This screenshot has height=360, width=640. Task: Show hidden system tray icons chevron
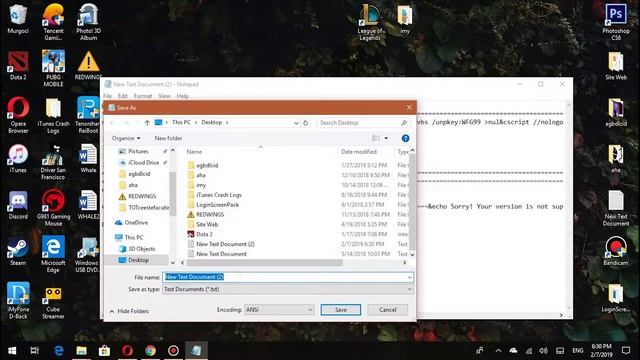coord(498,350)
